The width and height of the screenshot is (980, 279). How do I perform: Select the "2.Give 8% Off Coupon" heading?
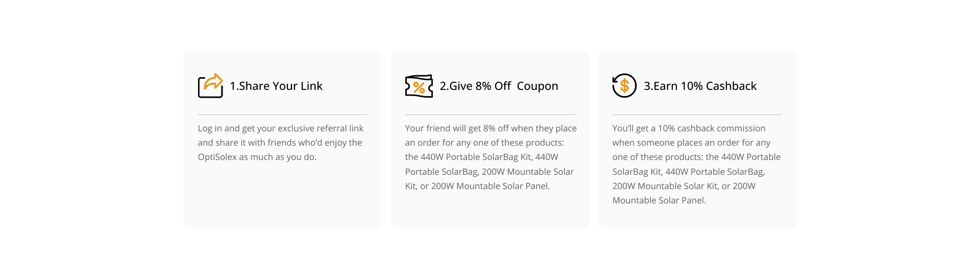click(x=499, y=86)
